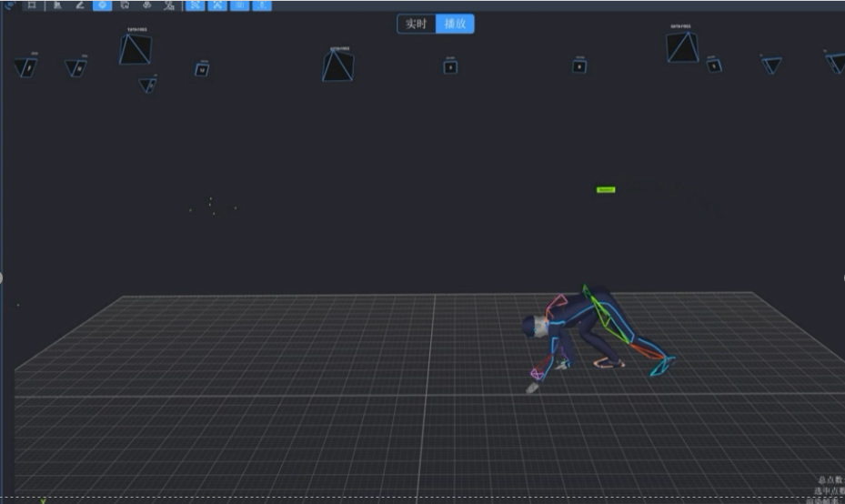The height and width of the screenshot is (504, 845).
Task: Toggle the last blue highlighted toolbar icon
Action: 262,5
